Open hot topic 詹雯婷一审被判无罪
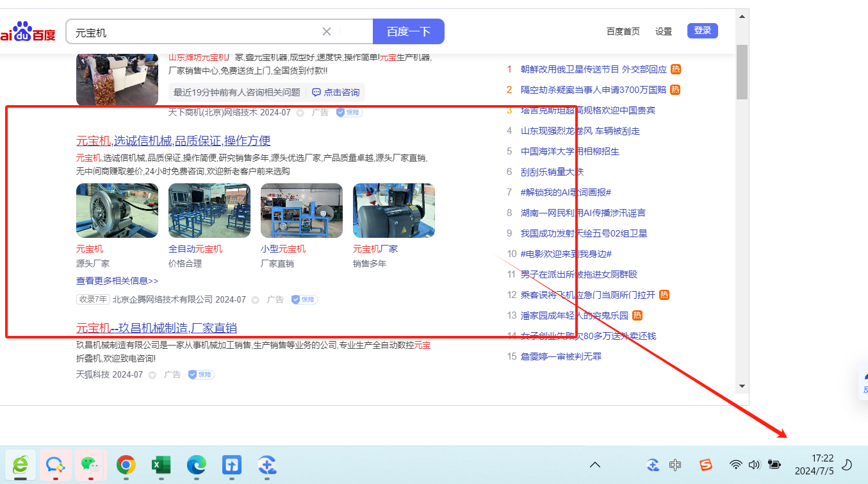The width and height of the screenshot is (868, 484). tap(561, 356)
